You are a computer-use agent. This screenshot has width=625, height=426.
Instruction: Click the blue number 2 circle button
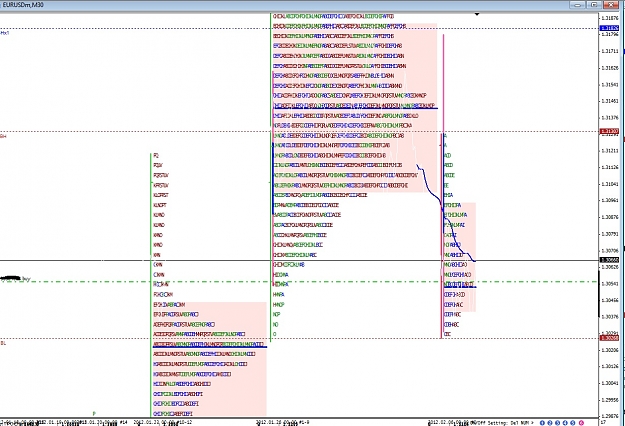tap(550, 423)
